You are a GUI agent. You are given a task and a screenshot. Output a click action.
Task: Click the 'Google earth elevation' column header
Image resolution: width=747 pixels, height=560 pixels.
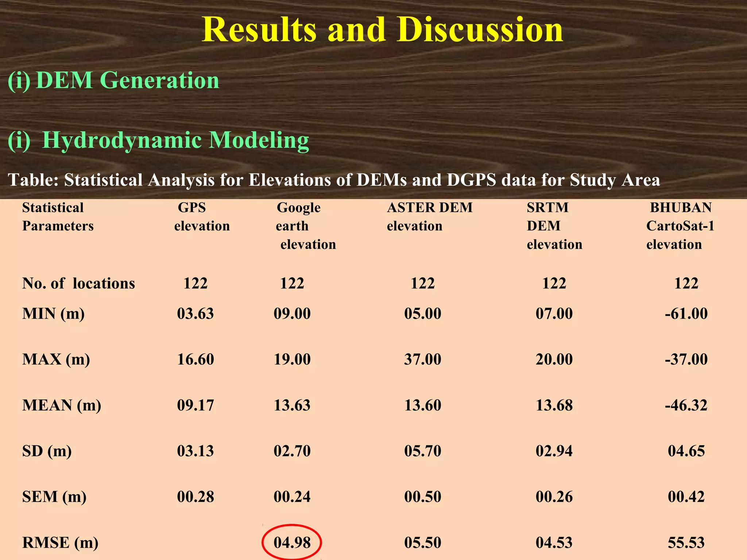(x=306, y=226)
